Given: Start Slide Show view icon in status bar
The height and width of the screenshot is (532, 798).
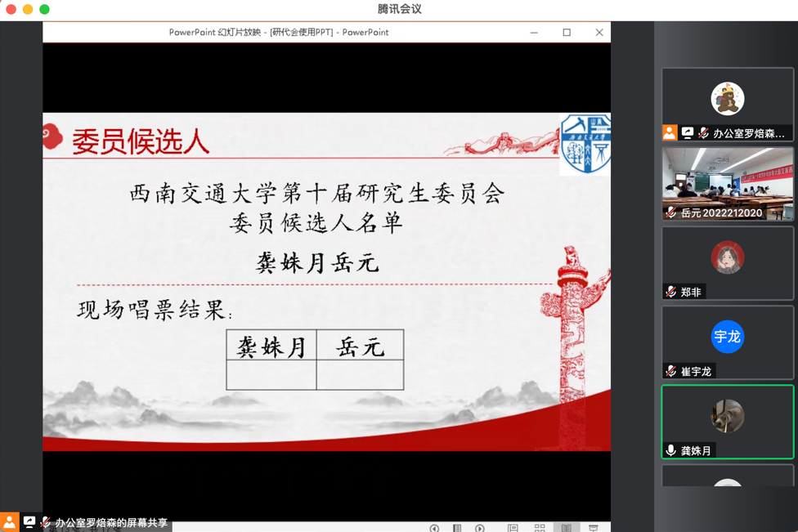Looking at the screenshot, I should 594,528.
